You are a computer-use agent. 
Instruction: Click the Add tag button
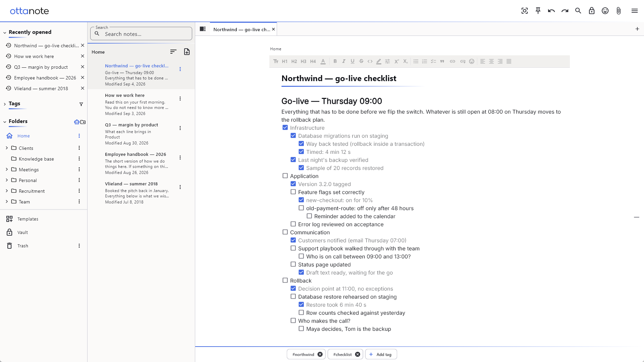click(381, 354)
